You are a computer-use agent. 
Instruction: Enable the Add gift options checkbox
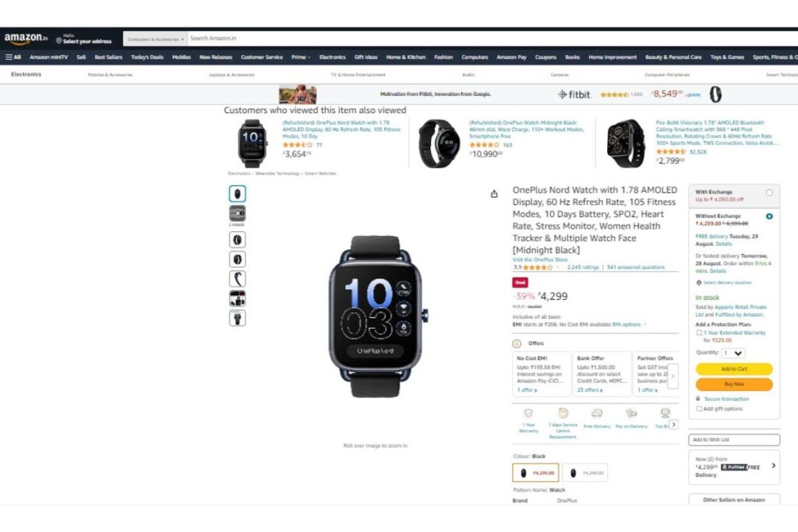click(x=699, y=408)
